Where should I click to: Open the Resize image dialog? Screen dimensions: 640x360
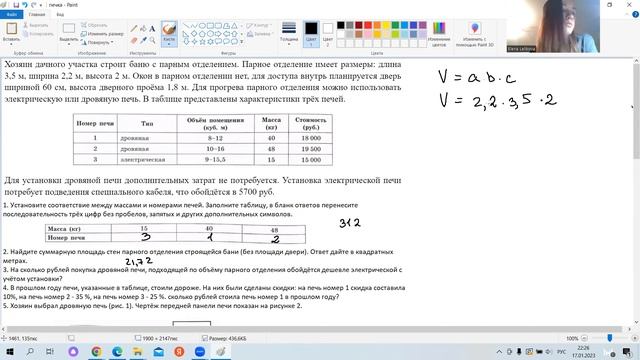point(102,34)
